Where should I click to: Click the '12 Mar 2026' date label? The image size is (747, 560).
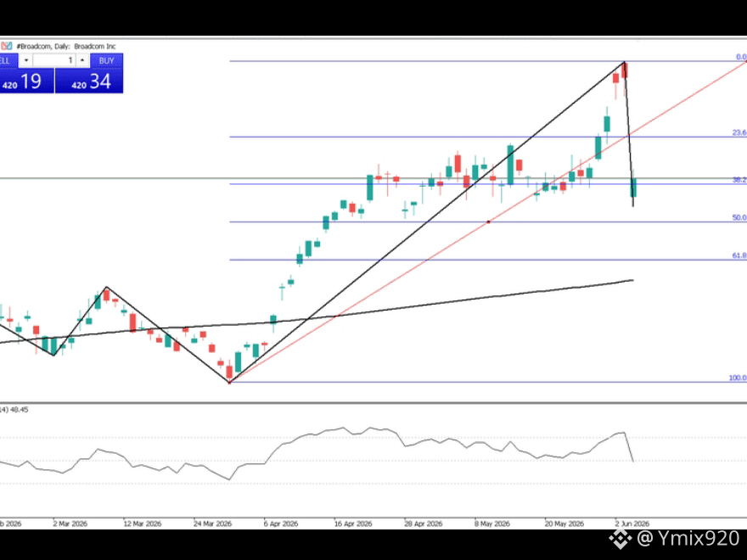coord(142,524)
